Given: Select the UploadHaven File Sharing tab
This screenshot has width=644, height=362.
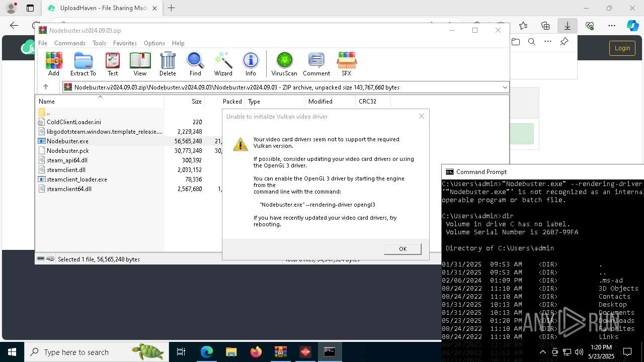Looking at the screenshot, I should [102, 8].
